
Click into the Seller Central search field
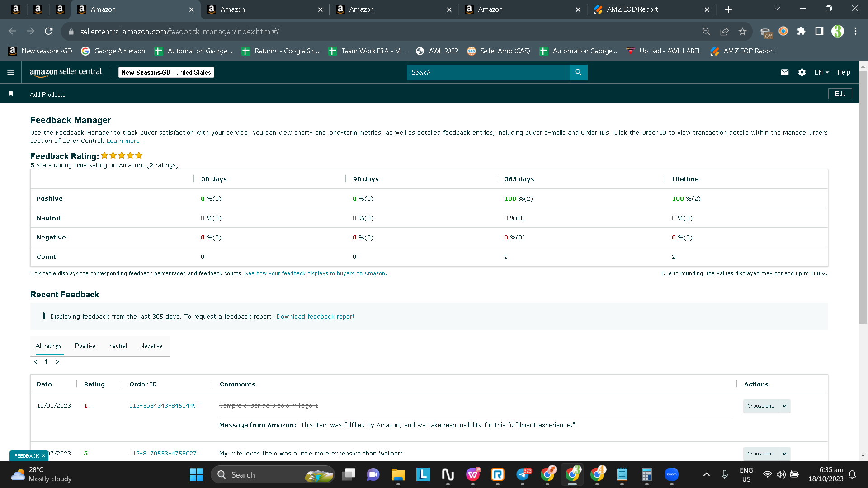tap(488, 72)
